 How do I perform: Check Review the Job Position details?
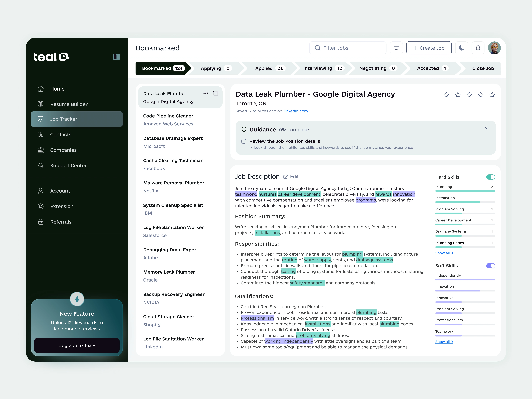pyautogui.click(x=244, y=141)
